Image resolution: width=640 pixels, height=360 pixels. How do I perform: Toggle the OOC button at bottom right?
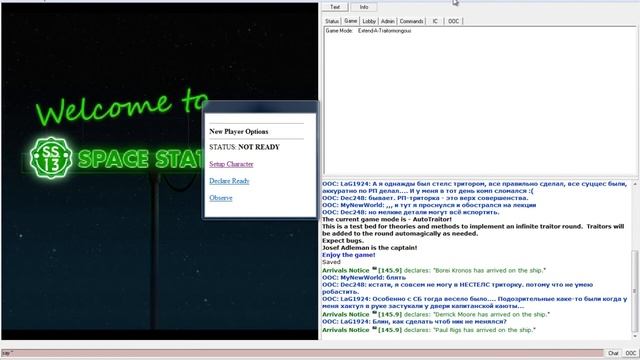pyautogui.click(x=631, y=353)
